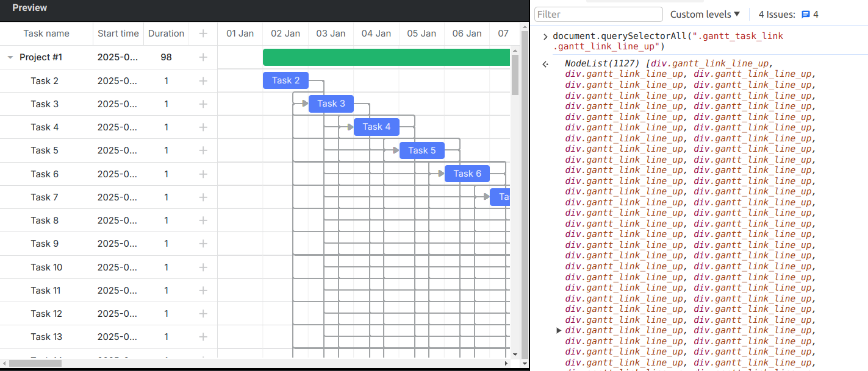The image size is (868, 371).
Task: Click the horizontal scrollbar thumb under the grid
Action: [35, 363]
